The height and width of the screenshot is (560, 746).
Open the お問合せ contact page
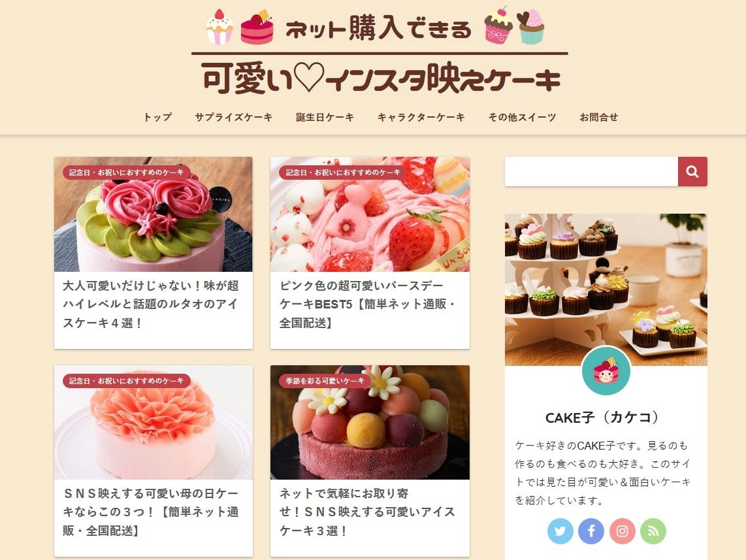click(x=598, y=117)
